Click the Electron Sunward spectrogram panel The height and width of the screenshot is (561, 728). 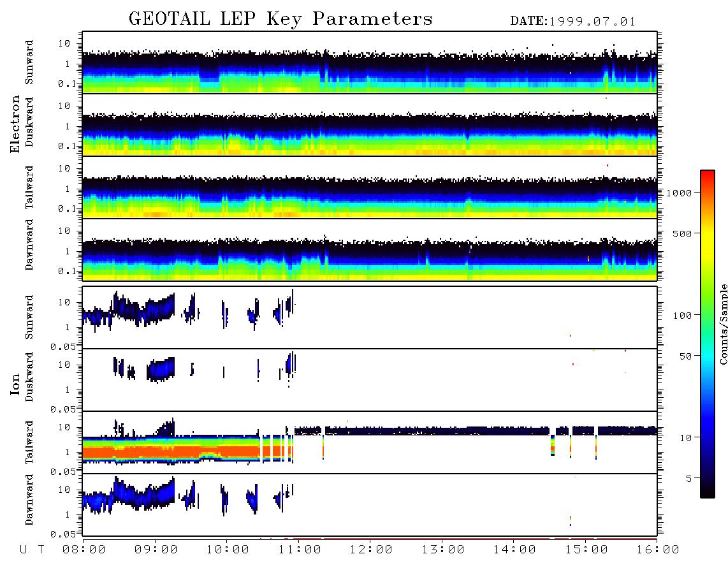[370, 62]
